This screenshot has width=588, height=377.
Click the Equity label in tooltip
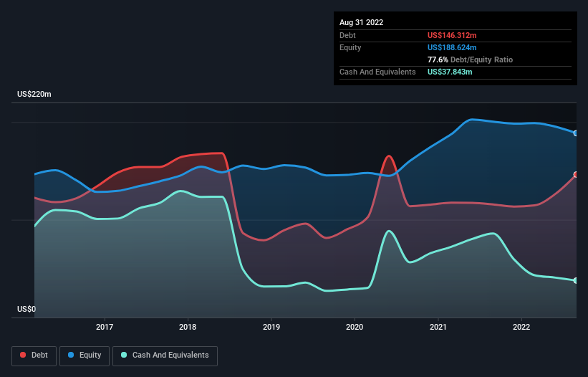coord(350,47)
